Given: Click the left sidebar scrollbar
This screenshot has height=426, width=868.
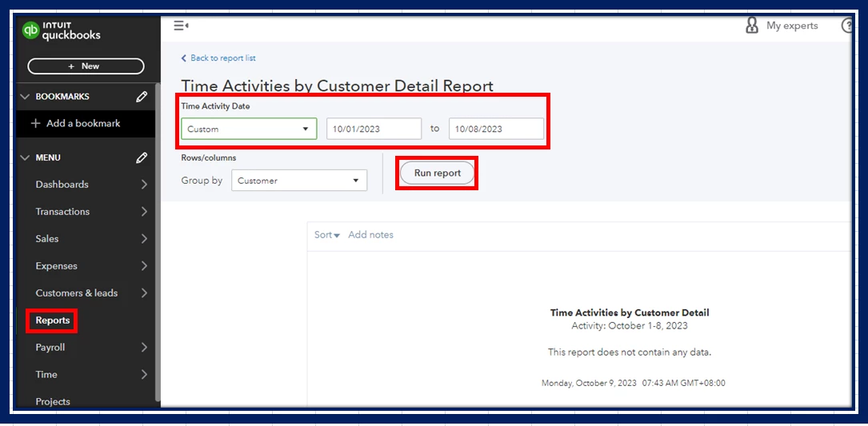Looking at the screenshot, I should (x=158, y=244).
